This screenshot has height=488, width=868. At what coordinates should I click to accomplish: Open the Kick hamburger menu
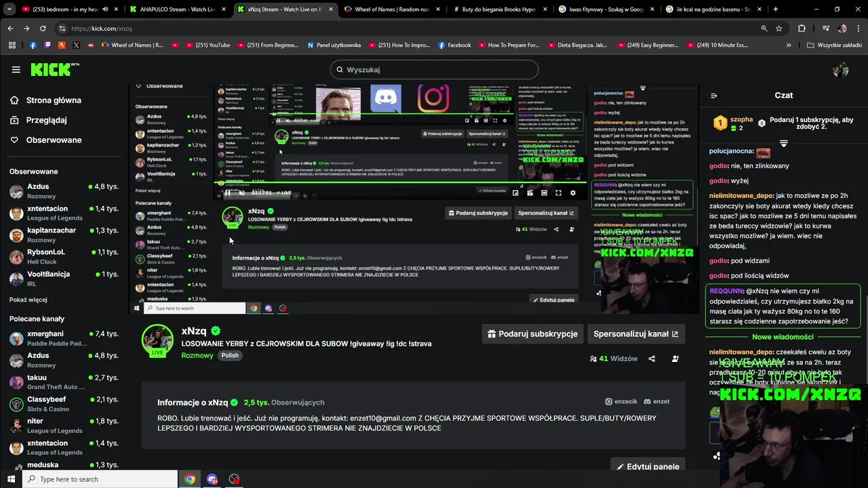pyautogui.click(x=16, y=69)
